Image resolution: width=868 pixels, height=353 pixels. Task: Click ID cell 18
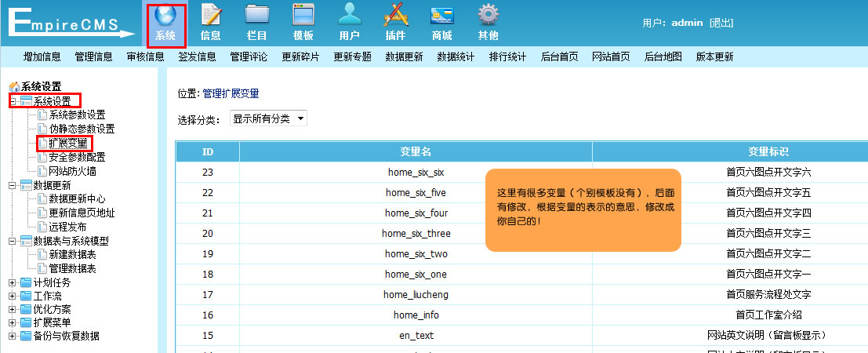coord(208,275)
